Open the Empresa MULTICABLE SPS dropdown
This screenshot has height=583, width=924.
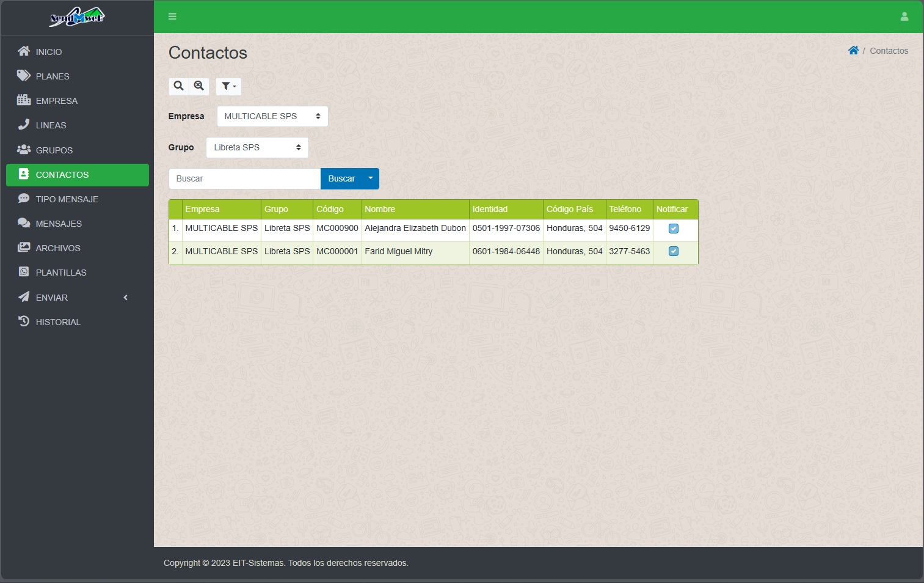coord(272,116)
